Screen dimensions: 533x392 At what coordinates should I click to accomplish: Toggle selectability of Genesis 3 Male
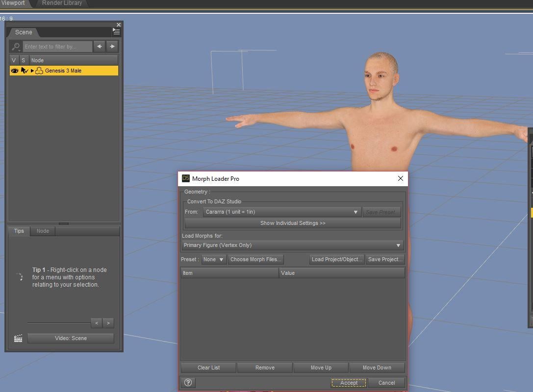click(x=24, y=71)
